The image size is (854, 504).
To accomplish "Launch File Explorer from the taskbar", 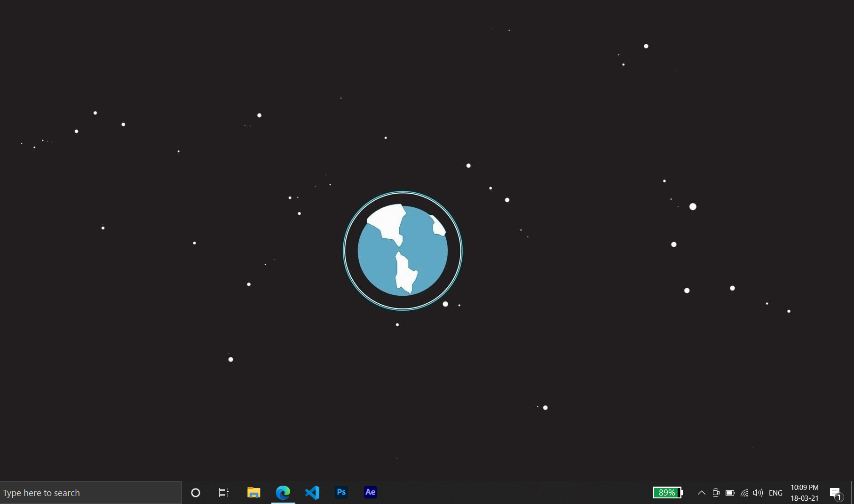I will pos(254,493).
